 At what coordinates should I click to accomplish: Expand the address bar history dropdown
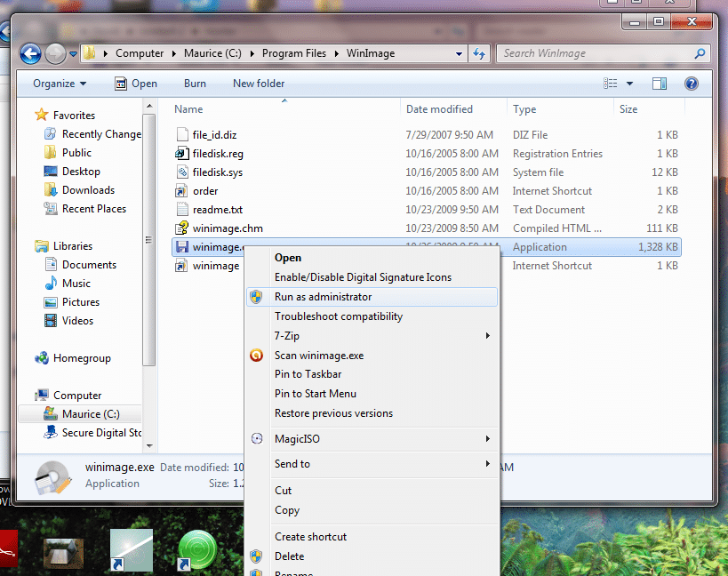tap(459, 54)
